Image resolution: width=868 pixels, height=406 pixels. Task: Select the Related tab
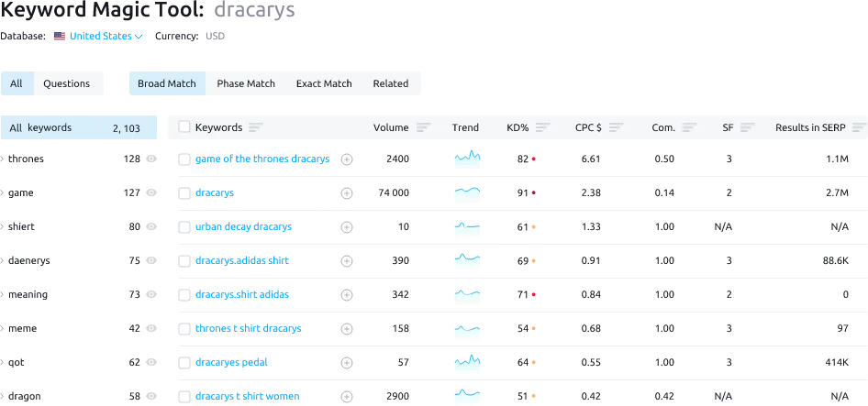pyautogui.click(x=391, y=83)
